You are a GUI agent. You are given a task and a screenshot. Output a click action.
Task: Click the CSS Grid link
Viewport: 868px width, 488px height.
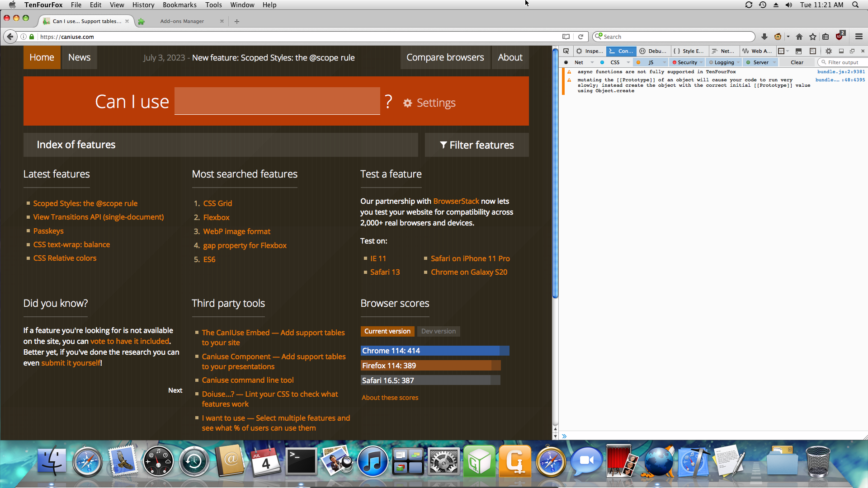pos(217,203)
